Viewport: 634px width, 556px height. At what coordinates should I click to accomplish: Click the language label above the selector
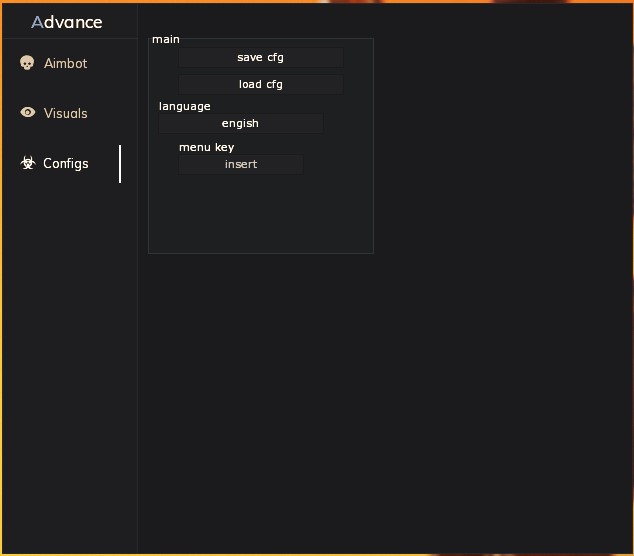[x=184, y=106]
